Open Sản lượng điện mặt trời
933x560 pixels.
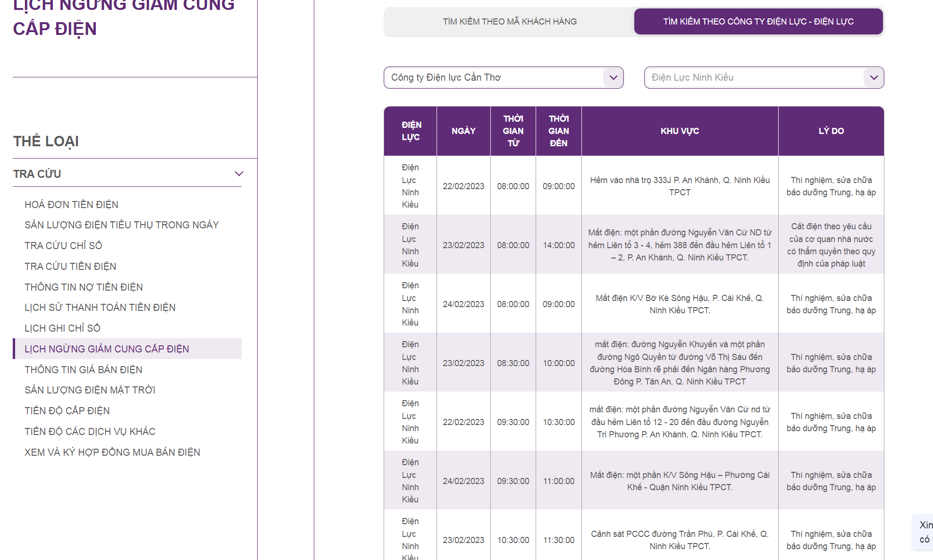[90, 390]
